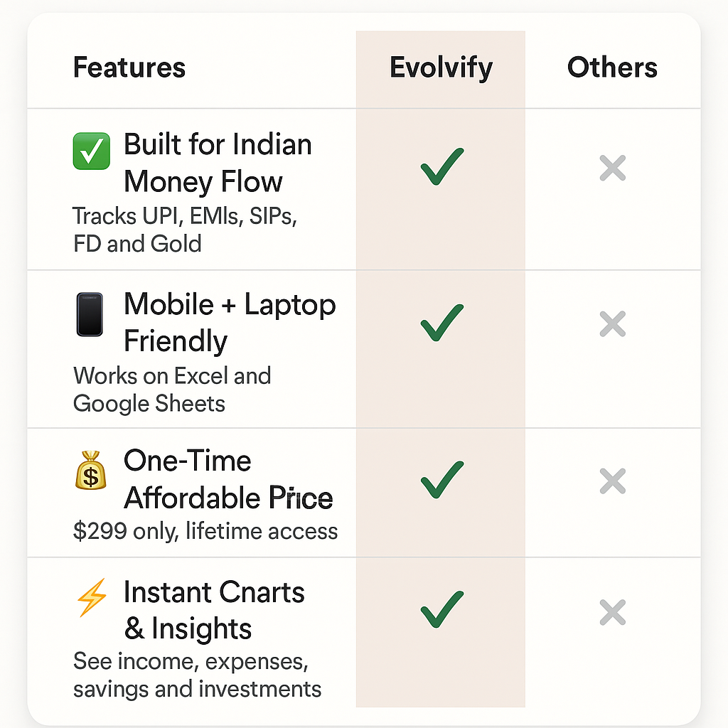Click Others cross for One-Time Affordable Price
The height and width of the screenshot is (728, 728).
click(x=612, y=481)
